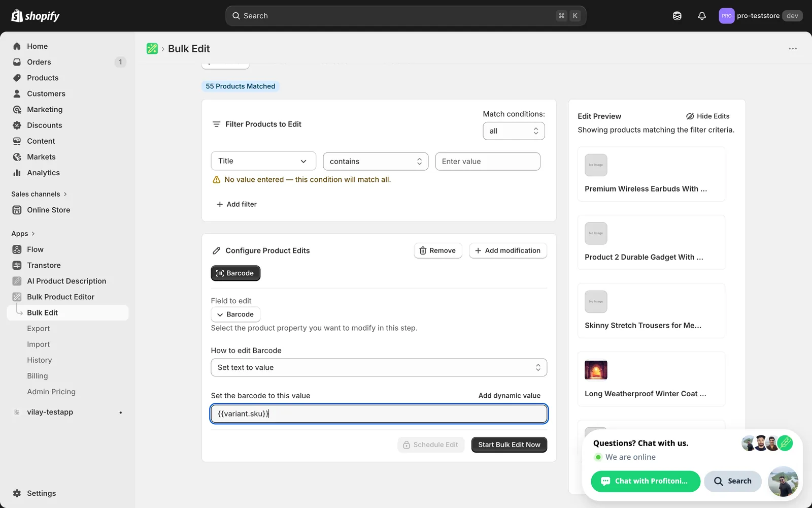Click the Marketing icon in sidebar
812x508 pixels.
[x=17, y=109]
